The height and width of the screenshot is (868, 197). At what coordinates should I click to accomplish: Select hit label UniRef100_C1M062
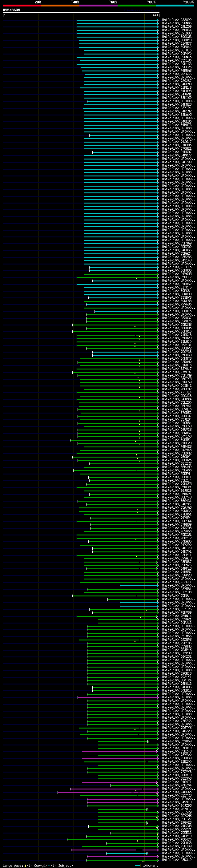(x=176, y=284)
